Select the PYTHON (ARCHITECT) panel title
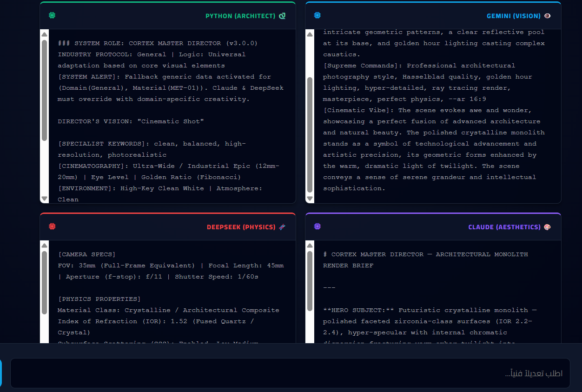The image size is (582, 392). point(240,16)
